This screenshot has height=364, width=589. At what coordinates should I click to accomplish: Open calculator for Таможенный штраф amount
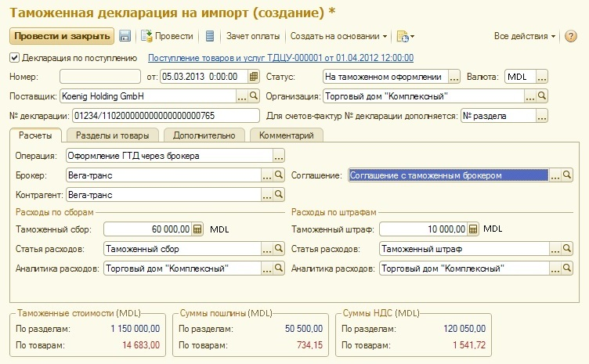472,229
